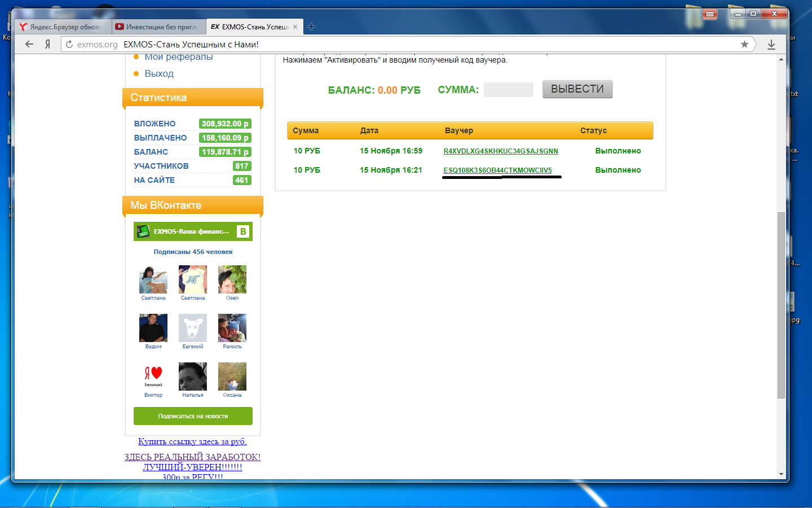This screenshot has height=508, width=812.
Task: Open Мои рефералы menu link
Action: [x=178, y=57]
